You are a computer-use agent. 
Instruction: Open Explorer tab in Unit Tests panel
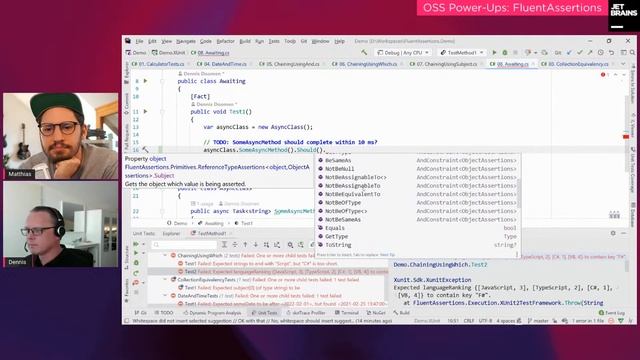pos(171,233)
